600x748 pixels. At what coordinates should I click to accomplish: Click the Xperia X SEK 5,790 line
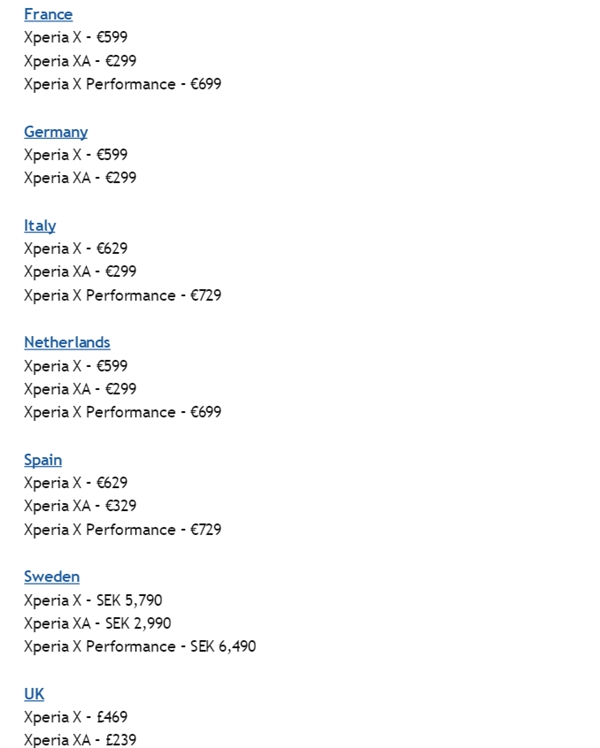(x=93, y=600)
